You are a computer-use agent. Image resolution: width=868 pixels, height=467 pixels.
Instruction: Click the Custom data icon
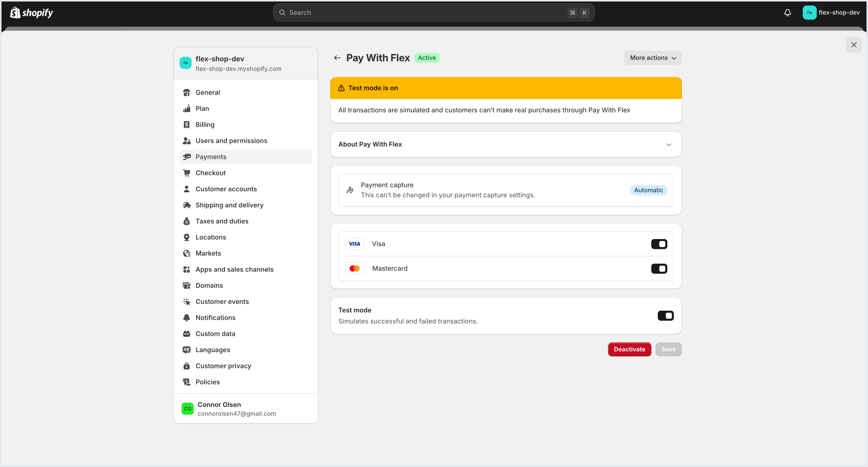(x=186, y=334)
